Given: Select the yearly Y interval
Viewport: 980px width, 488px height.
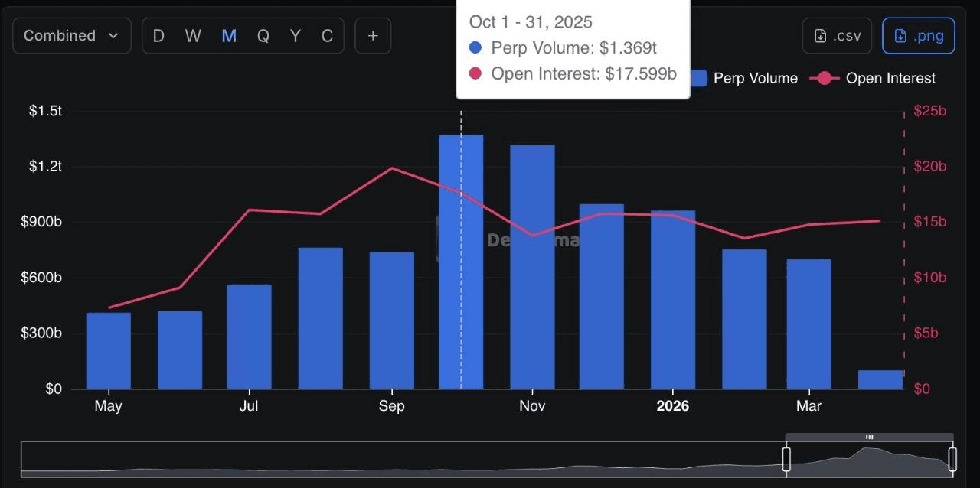Looking at the screenshot, I should coord(295,36).
